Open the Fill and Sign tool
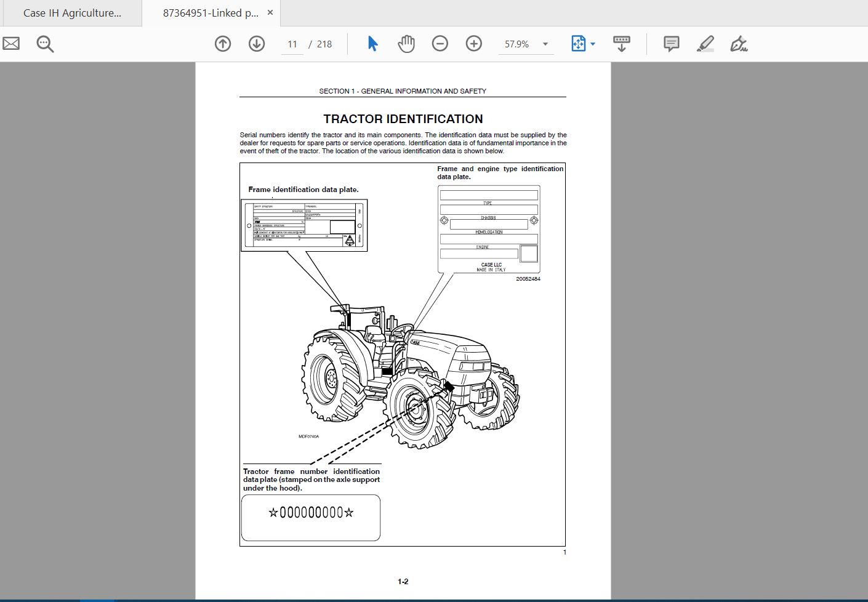This screenshot has height=602, width=868. (739, 44)
